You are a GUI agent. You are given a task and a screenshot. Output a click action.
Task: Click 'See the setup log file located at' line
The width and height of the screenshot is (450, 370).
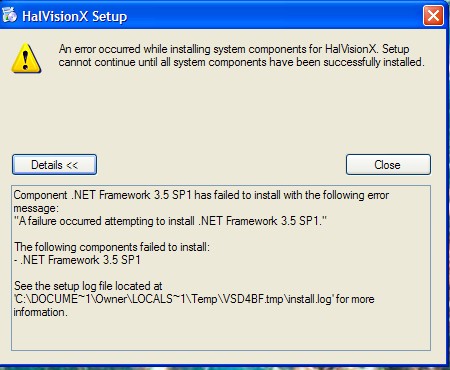tap(88, 286)
